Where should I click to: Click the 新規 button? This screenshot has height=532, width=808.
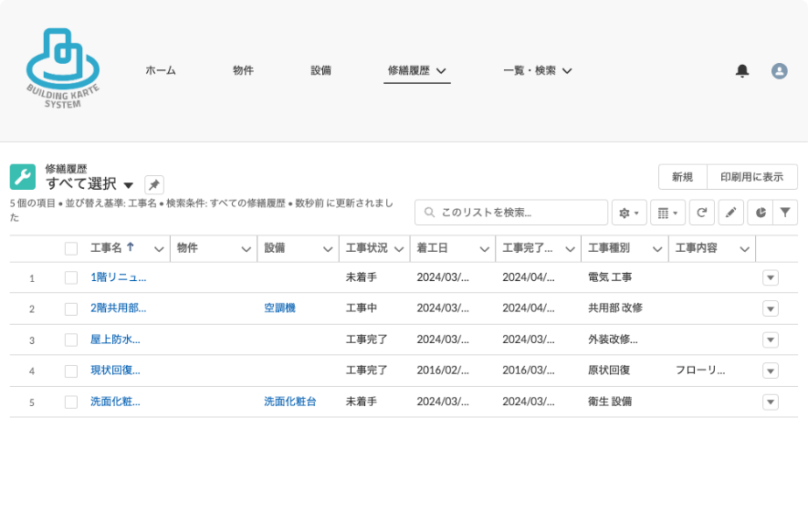pos(683,177)
